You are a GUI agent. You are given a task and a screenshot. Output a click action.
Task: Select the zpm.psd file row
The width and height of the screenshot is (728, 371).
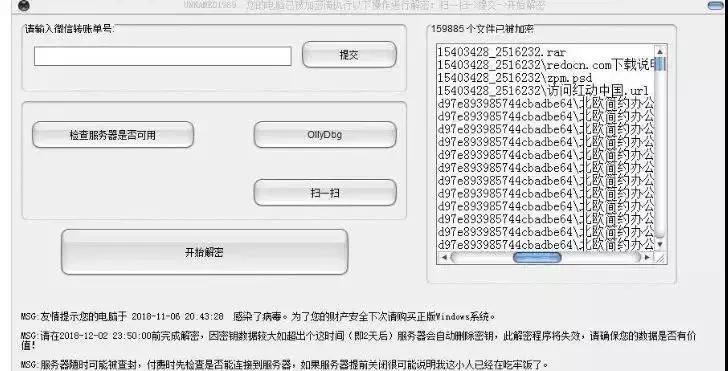546,78
